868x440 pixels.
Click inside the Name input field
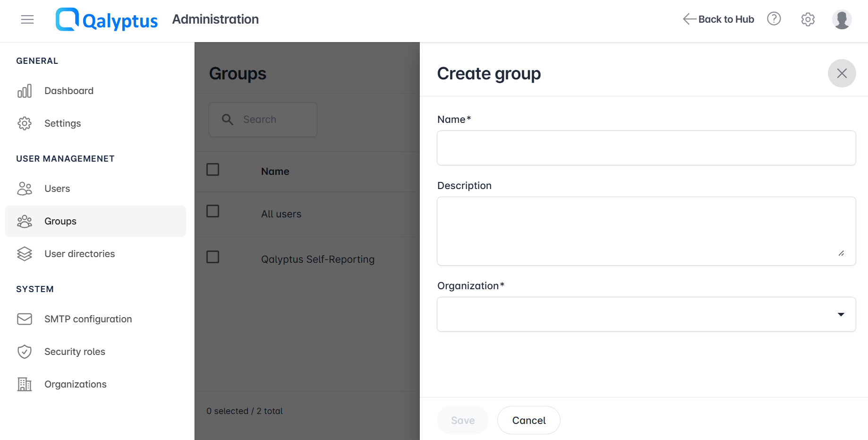(x=646, y=147)
